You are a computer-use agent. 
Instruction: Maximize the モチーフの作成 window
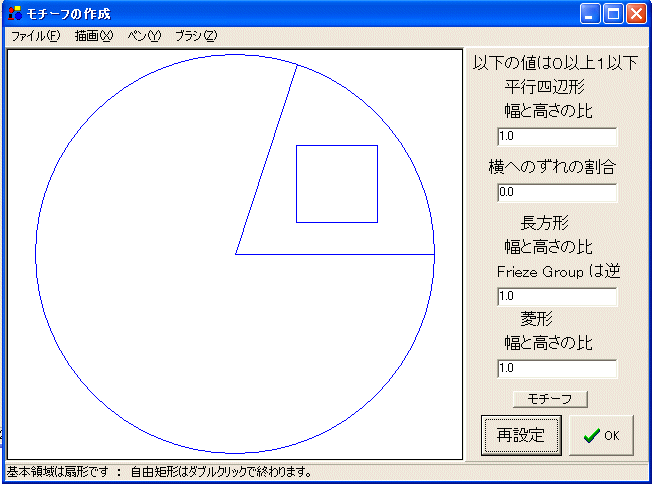coord(613,14)
